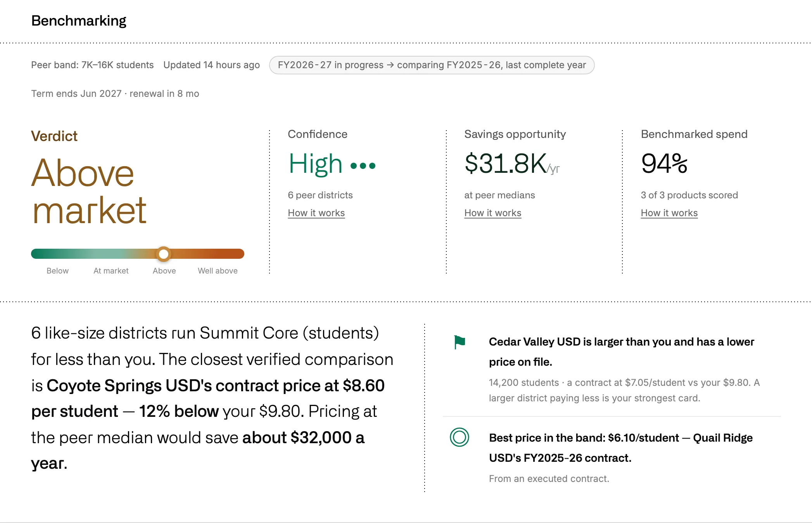Click 'From an executed contract.' text

coord(549,479)
